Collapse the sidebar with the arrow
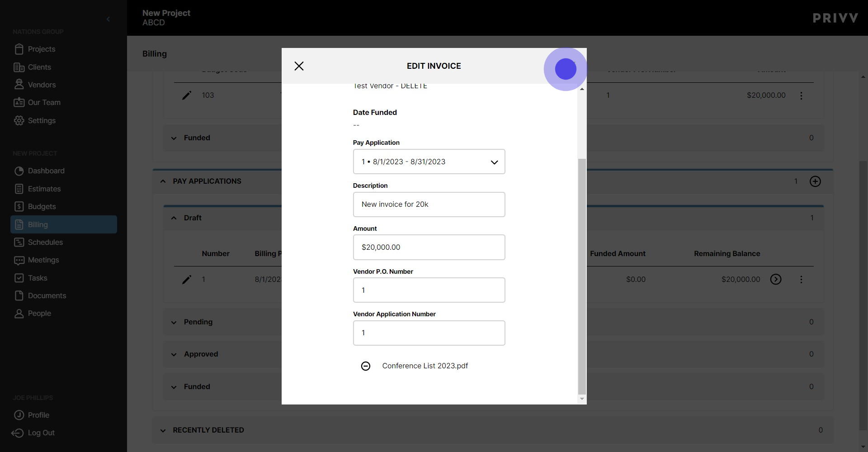The image size is (868, 452). (x=108, y=19)
